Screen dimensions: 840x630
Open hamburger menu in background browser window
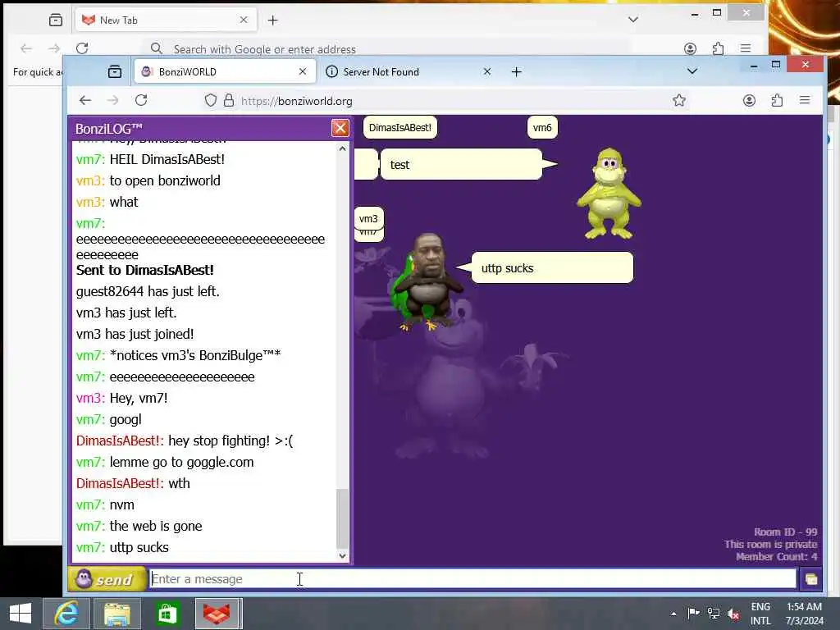745,48
